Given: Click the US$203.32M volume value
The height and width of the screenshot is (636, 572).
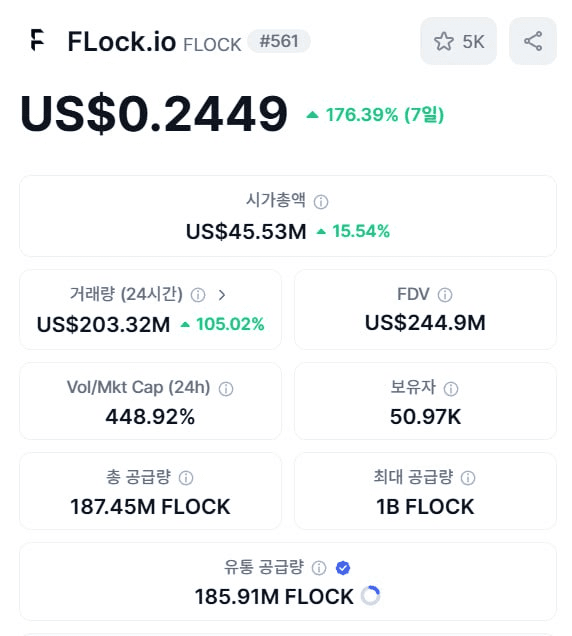Looking at the screenshot, I should 103,324.
